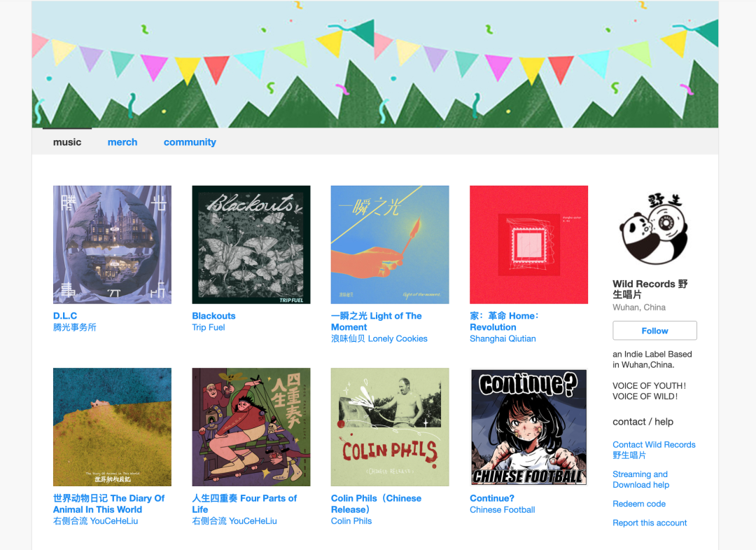Open the Contact Wild Records link
This screenshot has height=550, width=756.
pyautogui.click(x=654, y=450)
